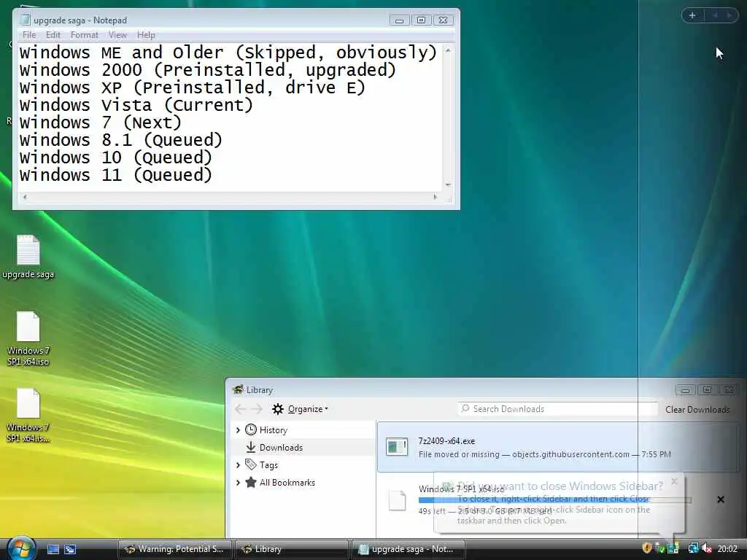This screenshot has width=747, height=560.
Task: Click the Library window title icon
Action: tap(239, 389)
